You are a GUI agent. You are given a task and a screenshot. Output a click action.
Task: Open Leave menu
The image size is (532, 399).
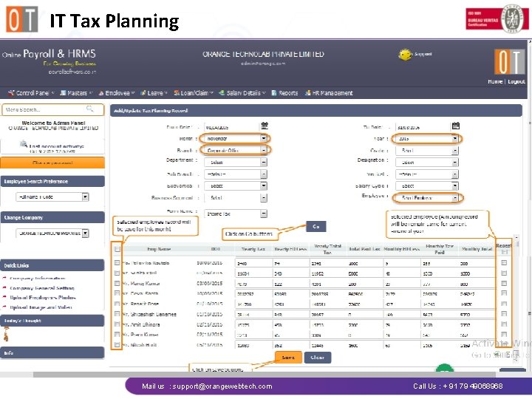point(154,93)
